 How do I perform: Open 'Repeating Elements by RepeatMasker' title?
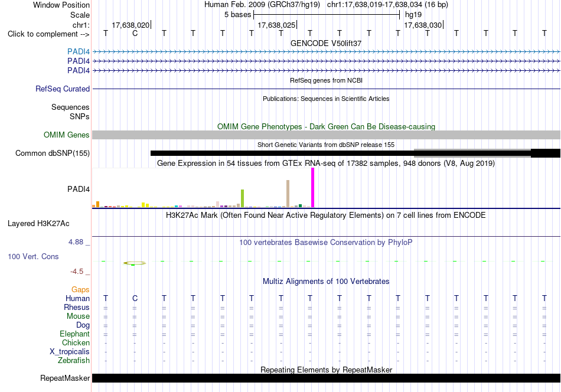tap(326, 370)
